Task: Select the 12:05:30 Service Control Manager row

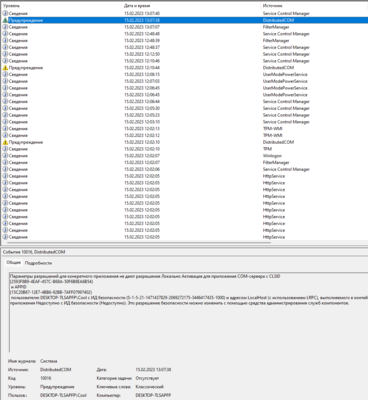Action: click(184, 108)
